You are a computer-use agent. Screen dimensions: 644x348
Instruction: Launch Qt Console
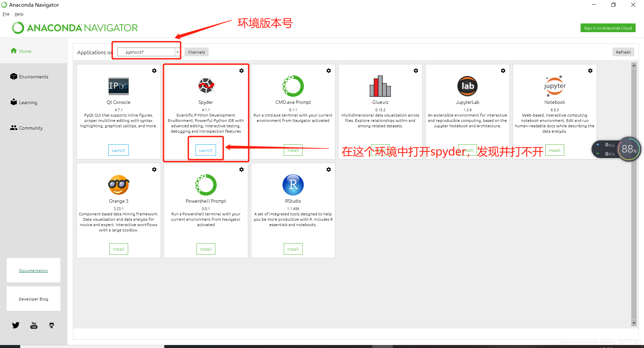coord(118,150)
